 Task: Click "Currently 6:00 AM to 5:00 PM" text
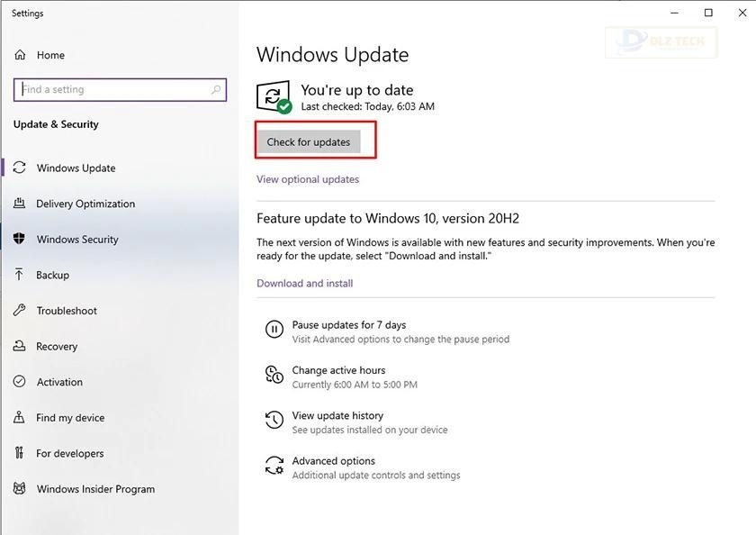(355, 385)
